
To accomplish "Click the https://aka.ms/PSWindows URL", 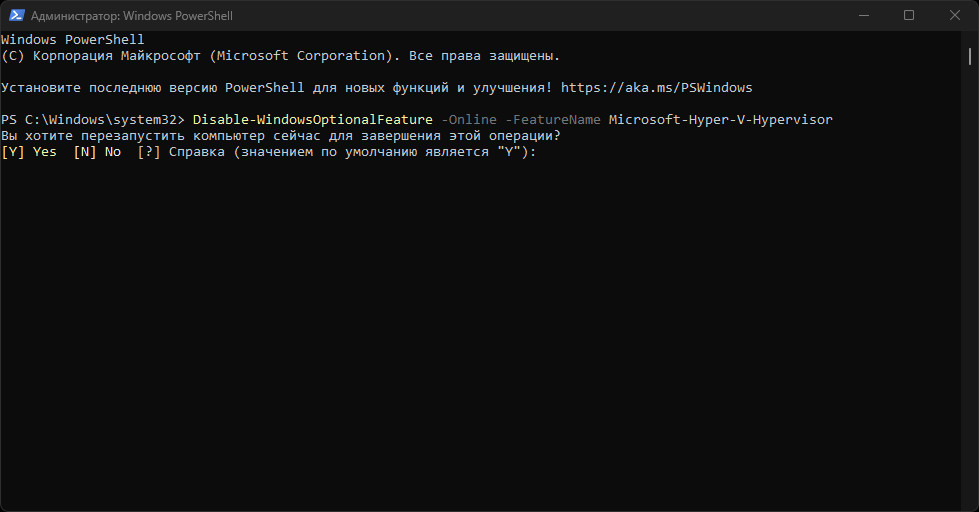I will tap(656, 88).
